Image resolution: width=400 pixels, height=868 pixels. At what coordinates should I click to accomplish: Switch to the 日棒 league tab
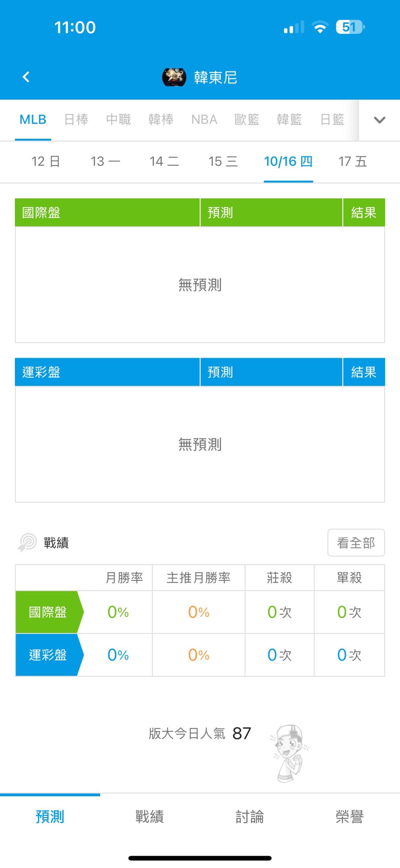[x=76, y=120]
